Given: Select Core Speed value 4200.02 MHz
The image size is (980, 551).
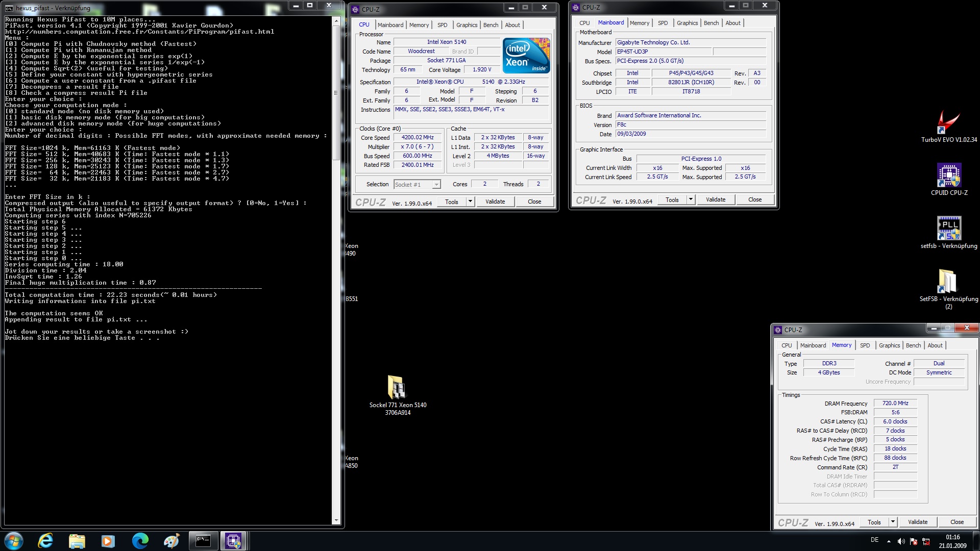Looking at the screenshot, I should pyautogui.click(x=418, y=138).
